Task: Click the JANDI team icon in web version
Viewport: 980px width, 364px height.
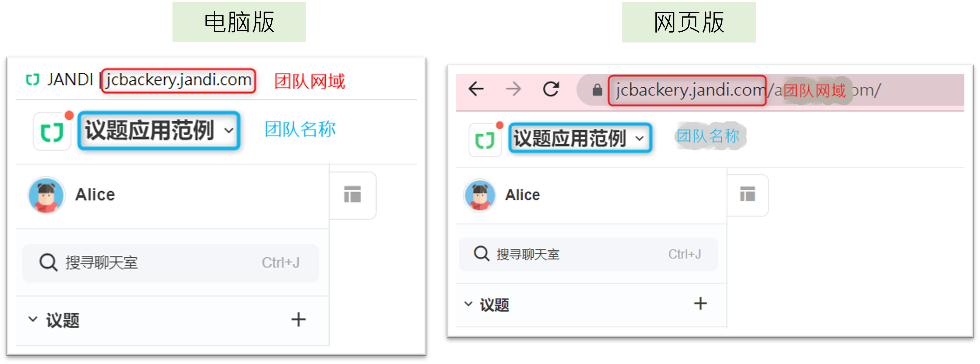Action: click(485, 140)
